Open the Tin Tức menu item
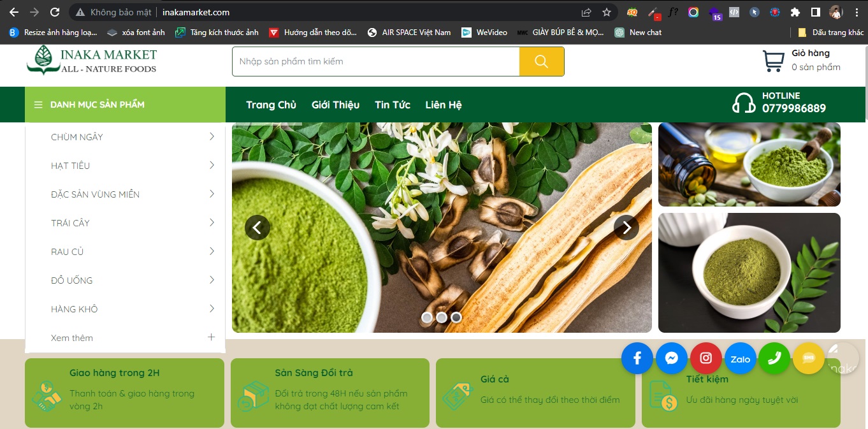This screenshot has height=429, width=868. (392, 105)
